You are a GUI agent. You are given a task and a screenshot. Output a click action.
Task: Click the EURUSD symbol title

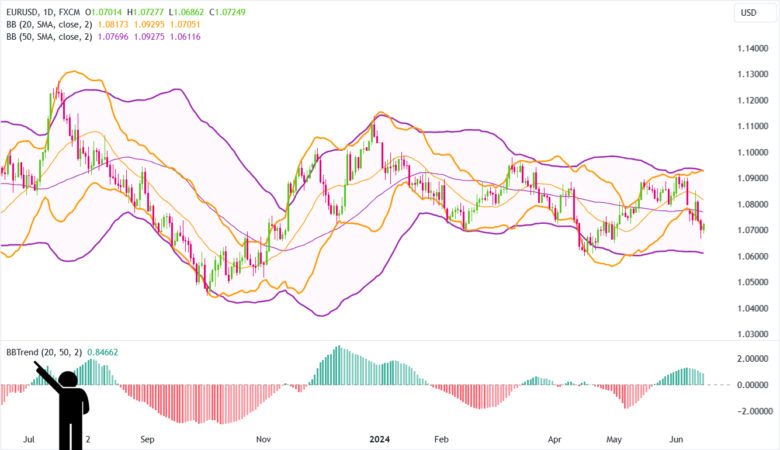pos(25,12)
